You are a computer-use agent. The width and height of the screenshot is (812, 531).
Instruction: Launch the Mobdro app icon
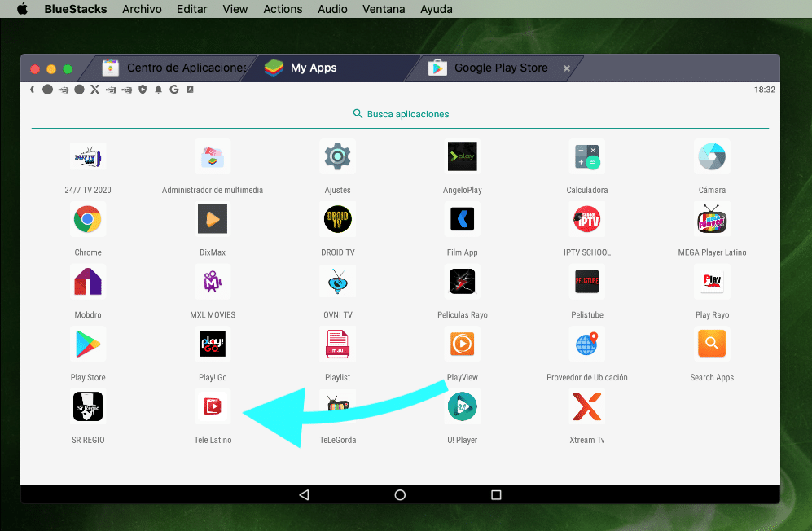(87, 282)
